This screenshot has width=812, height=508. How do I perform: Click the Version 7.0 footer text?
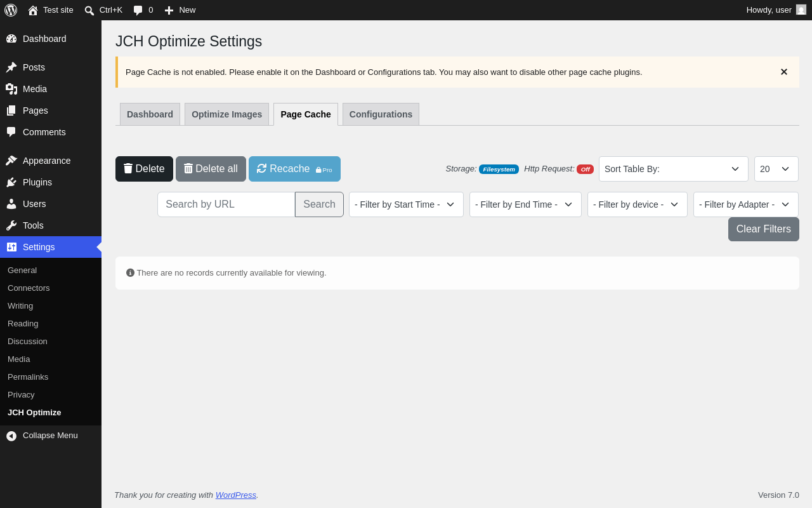[778, 495]
